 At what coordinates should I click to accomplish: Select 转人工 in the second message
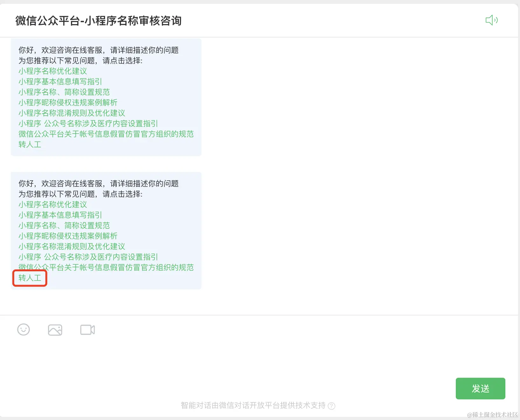pyautogui.click(x=30, y=278)
